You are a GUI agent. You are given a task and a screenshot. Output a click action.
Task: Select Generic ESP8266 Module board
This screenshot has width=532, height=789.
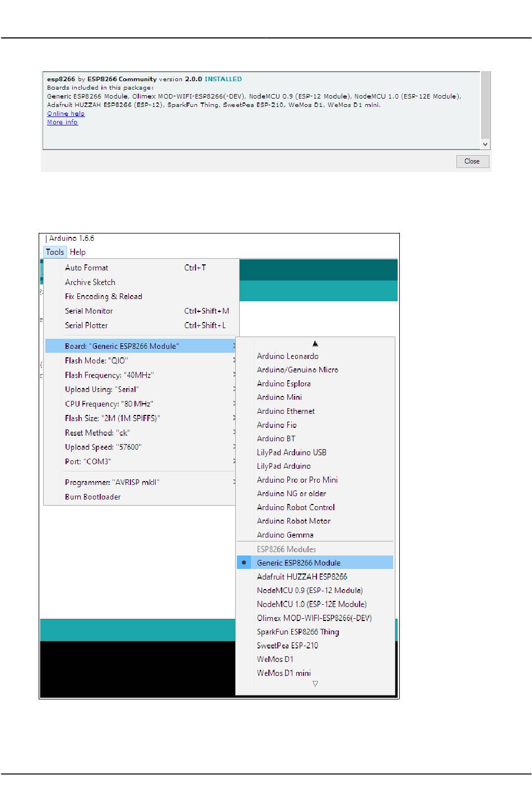pyautogui.click(x=315, y=563)
